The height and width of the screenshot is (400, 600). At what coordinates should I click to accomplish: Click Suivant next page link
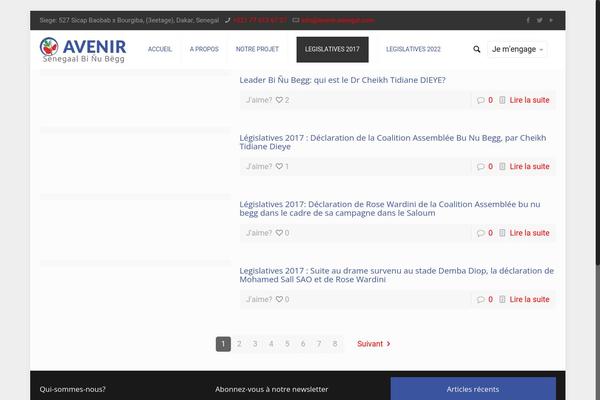coord(373,344)
